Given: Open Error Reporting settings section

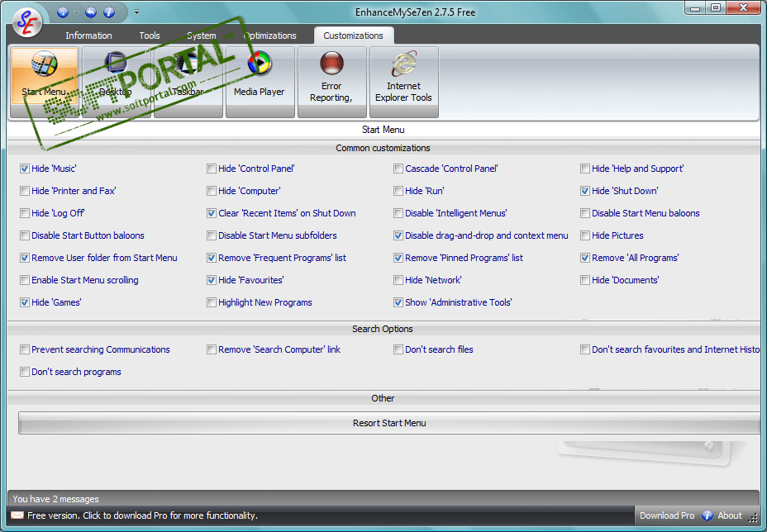Looking at the screenshot, I should click(331, 82).
